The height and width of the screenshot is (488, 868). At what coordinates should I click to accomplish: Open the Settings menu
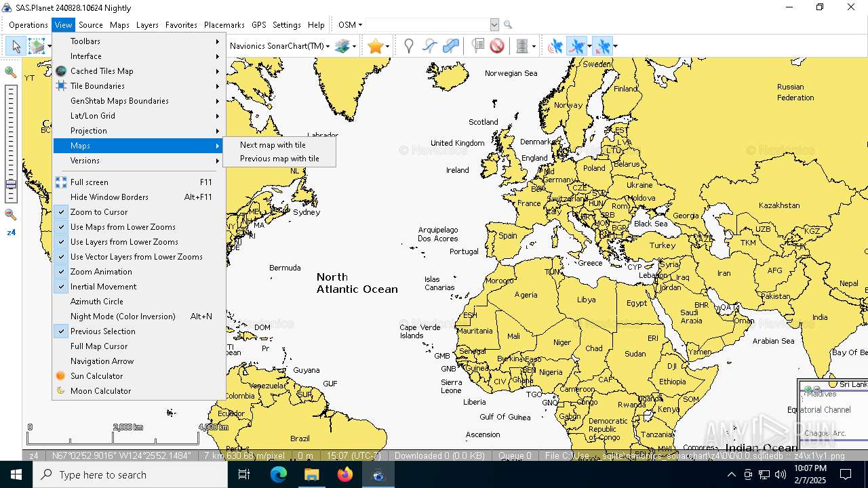pyautogui.click(x=287, y=25)
